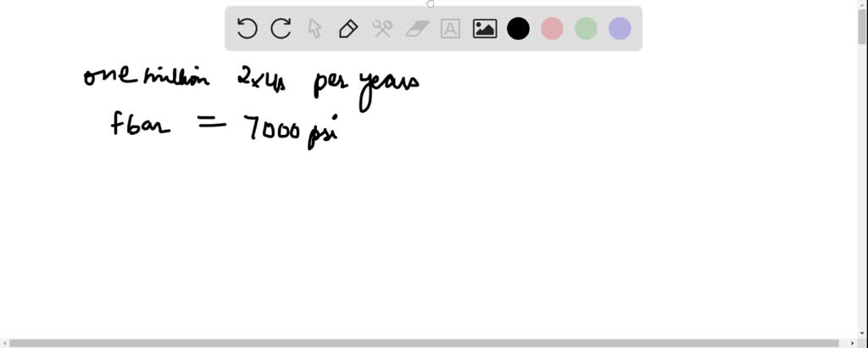The height and width of the screenshot is (348, 868).
Task: Click the insert image icon
Action: point(485,29)
